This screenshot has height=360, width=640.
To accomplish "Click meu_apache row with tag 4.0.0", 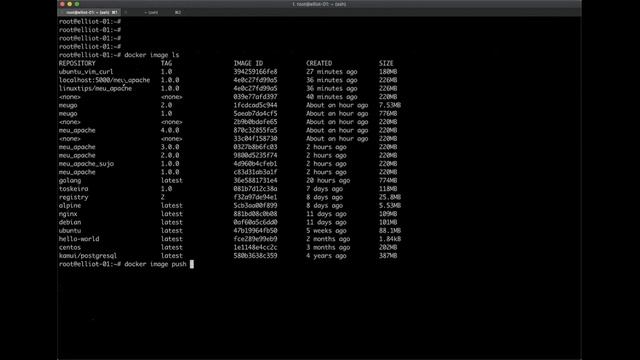I will click(x=77, y=130).
